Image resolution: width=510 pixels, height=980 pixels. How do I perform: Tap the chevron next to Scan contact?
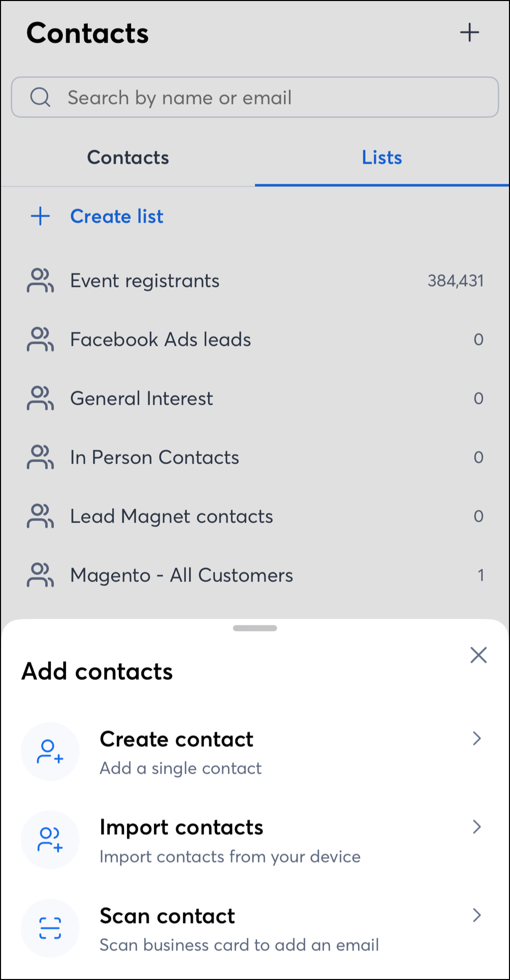click(x=476, y=915)
